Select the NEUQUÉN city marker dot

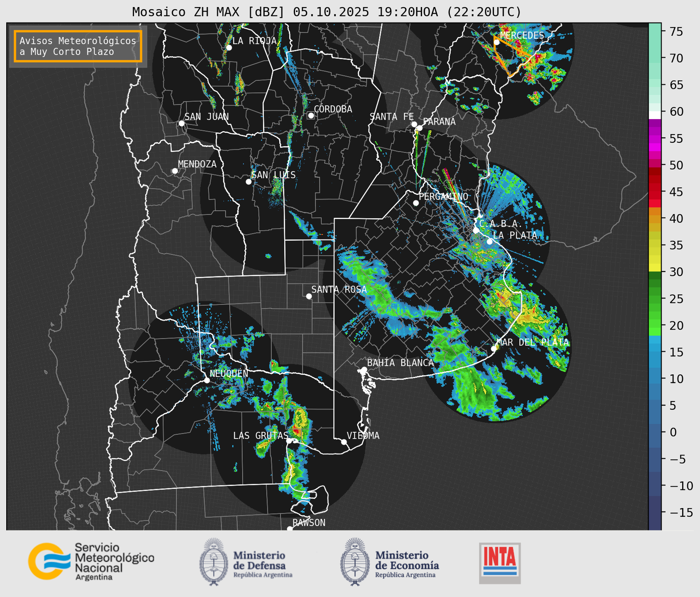(x=207, y=380)
